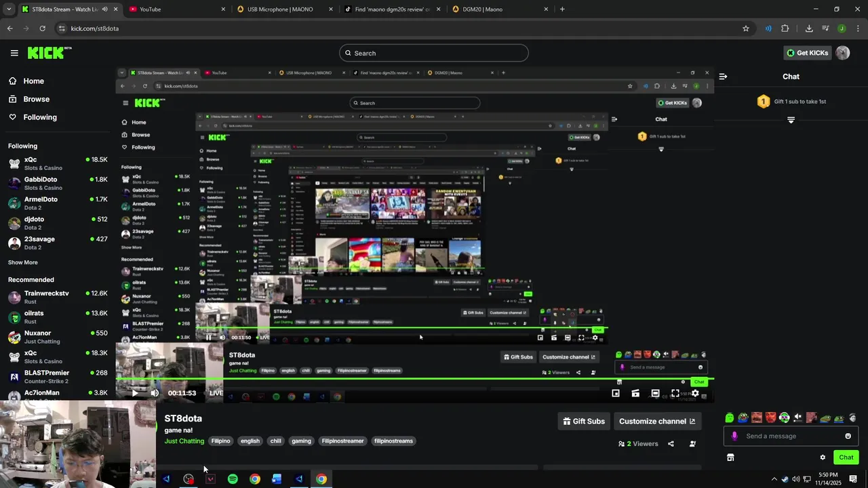This screenshot has height=488, width=868.
Task: Click the video progress bar
Action: [x=415, y=379]
